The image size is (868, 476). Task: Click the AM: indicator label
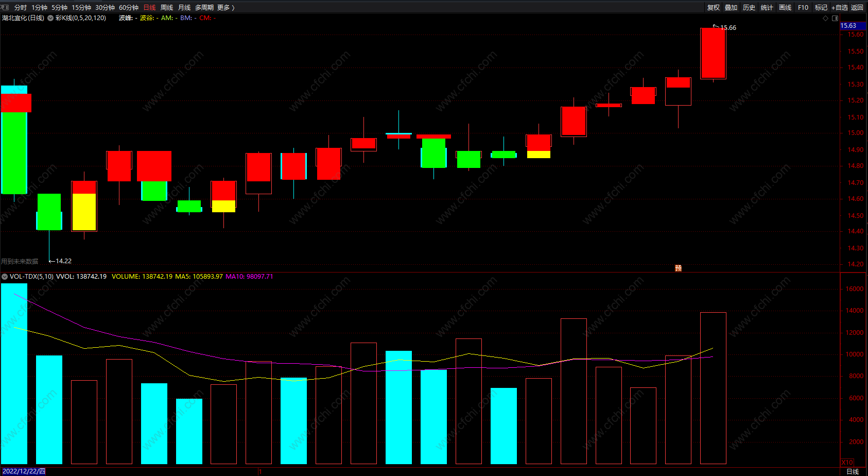coord(167,18)
